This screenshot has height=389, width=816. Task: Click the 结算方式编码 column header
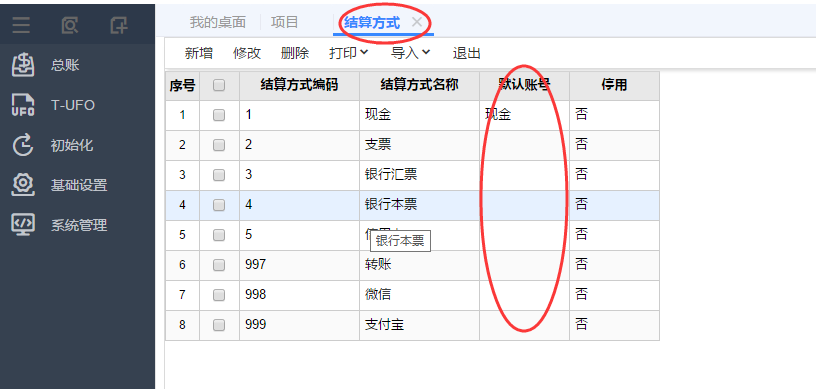pos(299,85)
